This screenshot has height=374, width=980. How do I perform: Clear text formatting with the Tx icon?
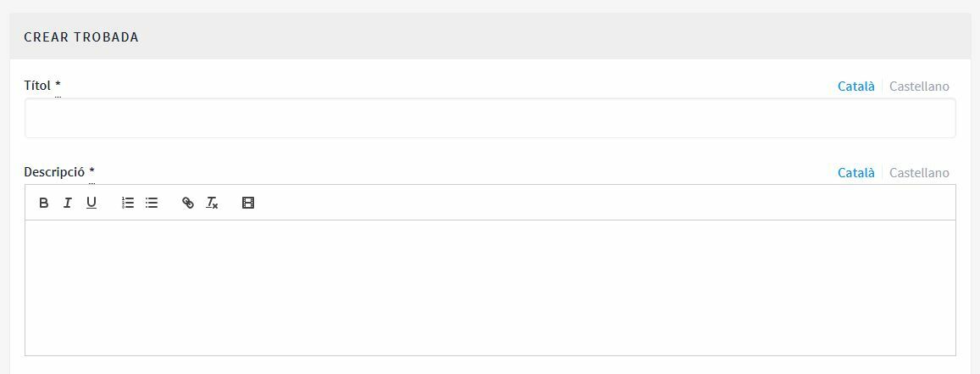click(x=212, y=203)
